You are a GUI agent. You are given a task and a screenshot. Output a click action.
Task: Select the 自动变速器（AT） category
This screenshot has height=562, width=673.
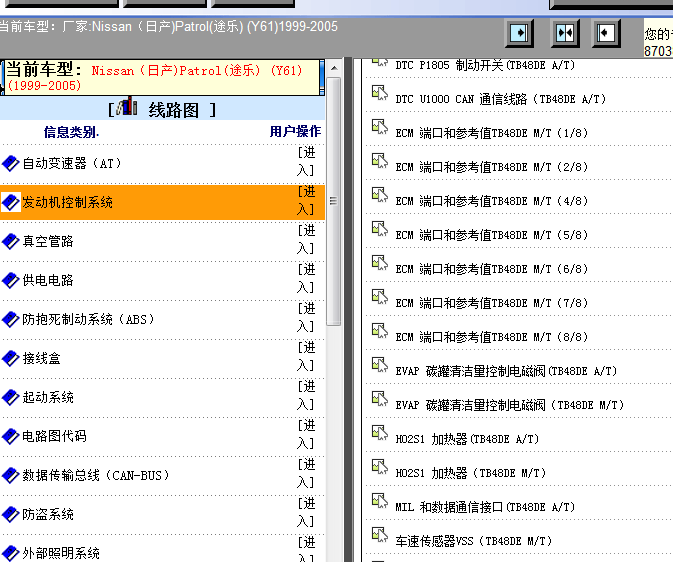click(x=72, y=163)
